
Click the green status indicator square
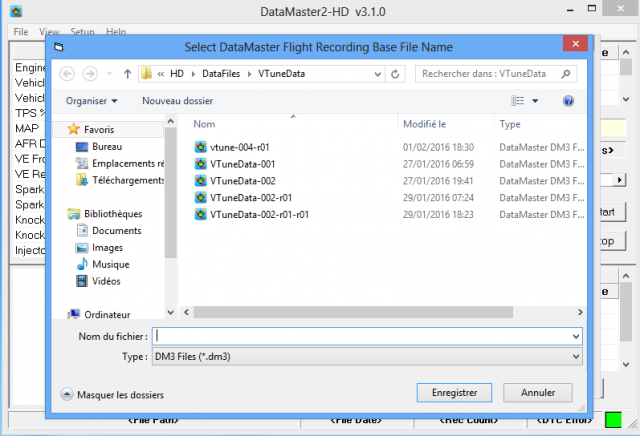click(613, 420)
